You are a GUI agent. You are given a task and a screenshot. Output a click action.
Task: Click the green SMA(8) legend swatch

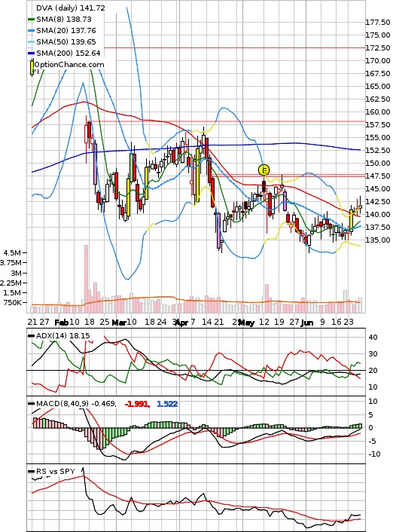pos(31,20)
